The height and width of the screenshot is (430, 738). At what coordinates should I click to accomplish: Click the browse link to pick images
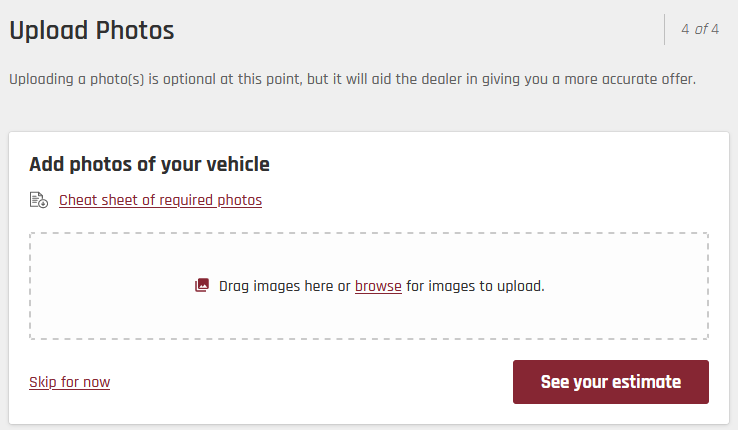pyautogui.click(x=378, y=286)
